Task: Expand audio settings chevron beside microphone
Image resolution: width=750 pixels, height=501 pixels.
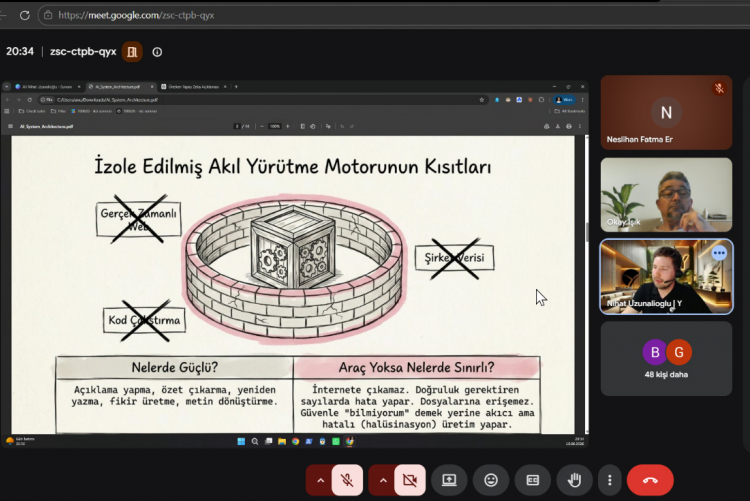Action: coord(320,480)
